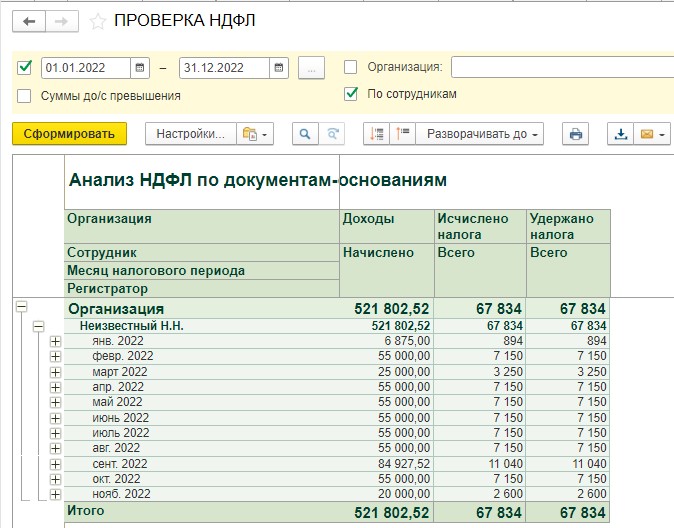
Task: Click the find next icon
Action: [332, 134]
